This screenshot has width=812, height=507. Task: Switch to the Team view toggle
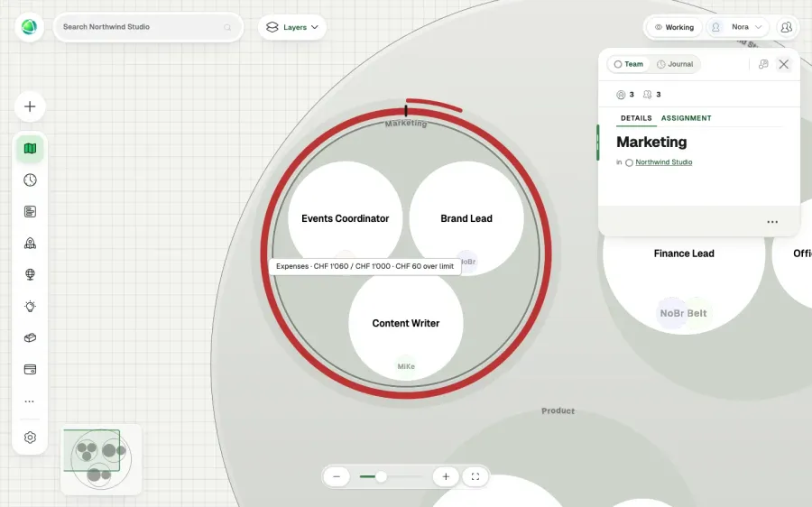(628, 64)
